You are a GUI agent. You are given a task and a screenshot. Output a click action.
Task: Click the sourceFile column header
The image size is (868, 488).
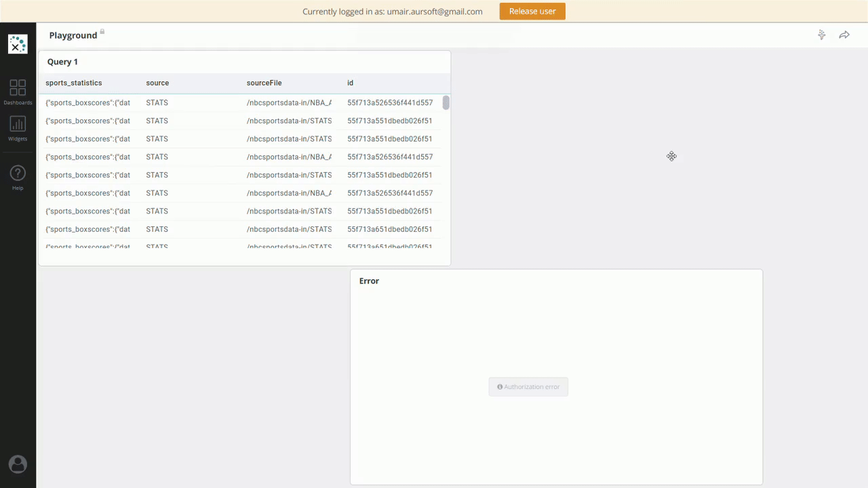264,83
